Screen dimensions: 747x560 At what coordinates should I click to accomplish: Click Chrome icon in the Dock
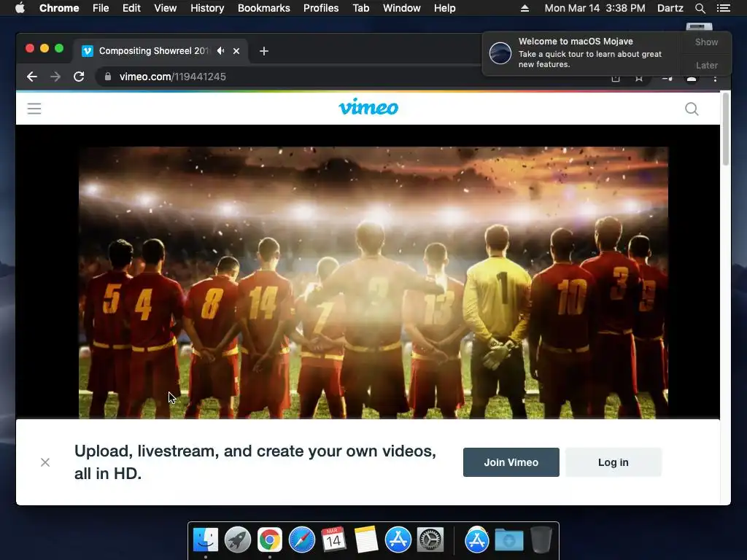[x=270, y=540]
